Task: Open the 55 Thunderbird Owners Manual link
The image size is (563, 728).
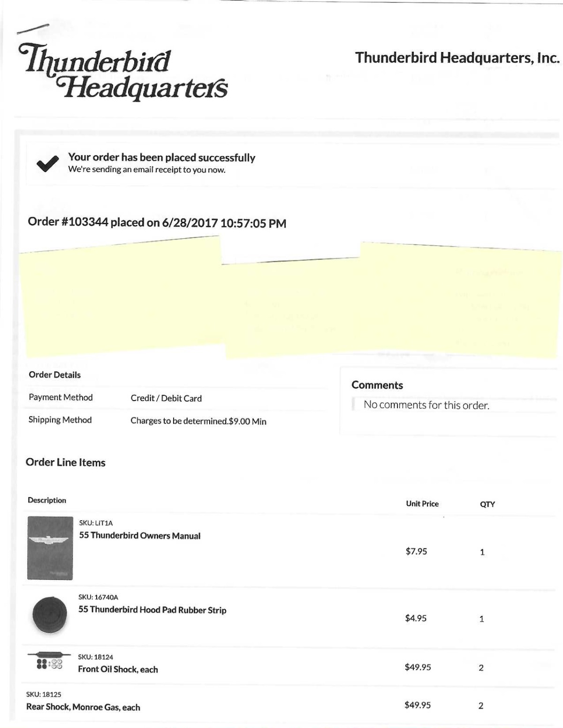Action: coord(140,536)
